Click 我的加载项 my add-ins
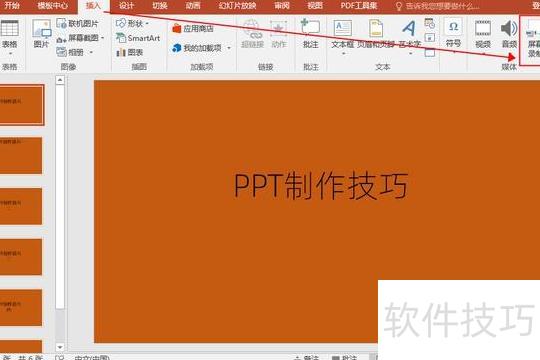This screenshot has width=540, height=360. coord(197,48)
